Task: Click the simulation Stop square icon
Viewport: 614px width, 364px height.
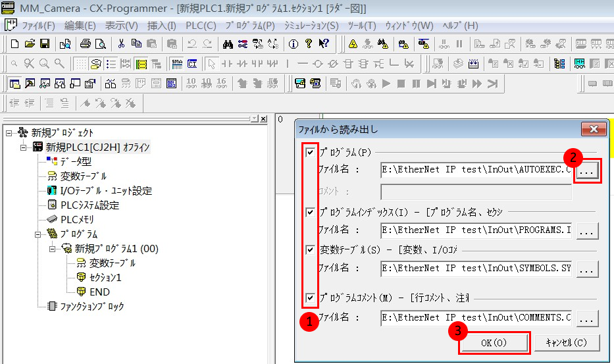Action: [x=401, y=84]
